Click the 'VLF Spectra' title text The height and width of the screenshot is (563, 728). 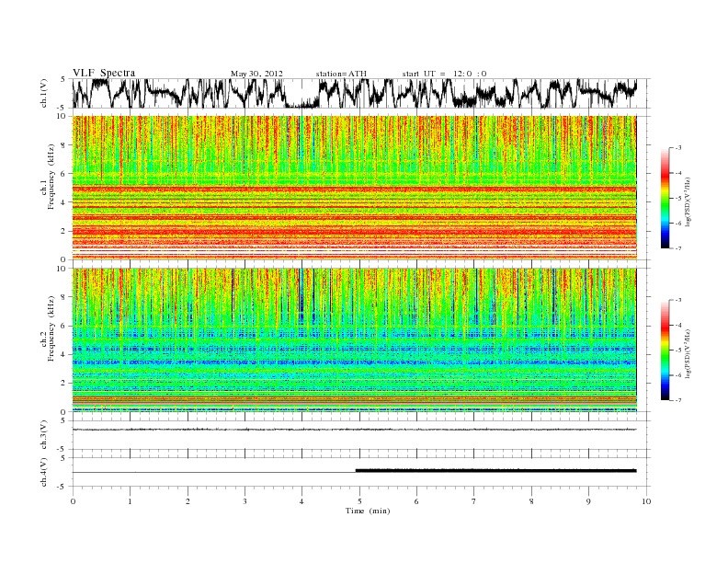click(x=104, y=73)
